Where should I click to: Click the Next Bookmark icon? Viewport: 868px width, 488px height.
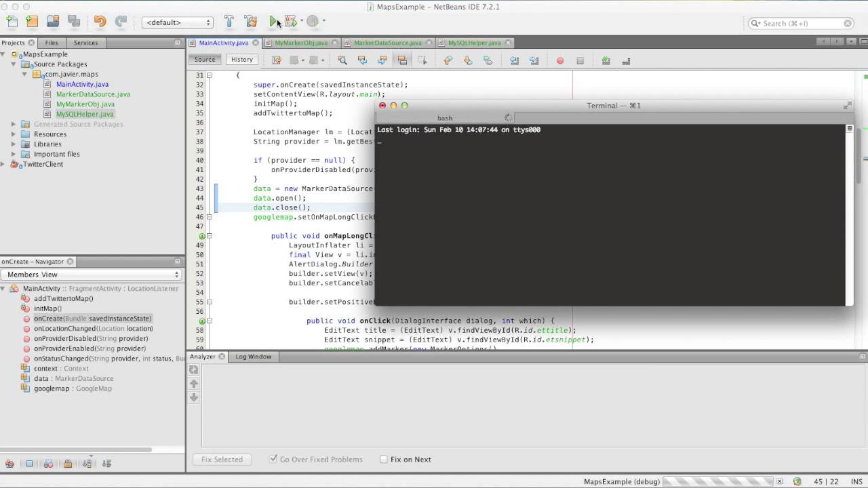468,60
